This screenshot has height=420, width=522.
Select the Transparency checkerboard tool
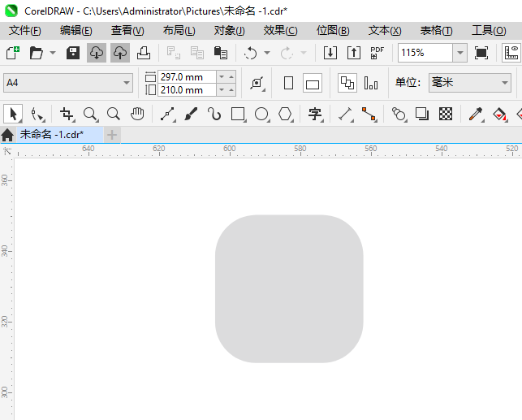[446, 115]
